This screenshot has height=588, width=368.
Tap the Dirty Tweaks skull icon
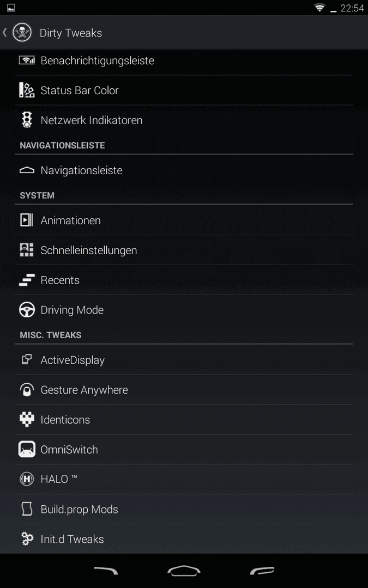click(22, 33)
